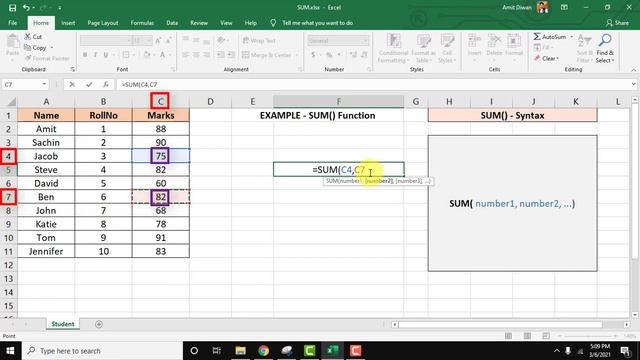Open the File menu
This screenshot has height=360, width=640.
coord(13,23)
